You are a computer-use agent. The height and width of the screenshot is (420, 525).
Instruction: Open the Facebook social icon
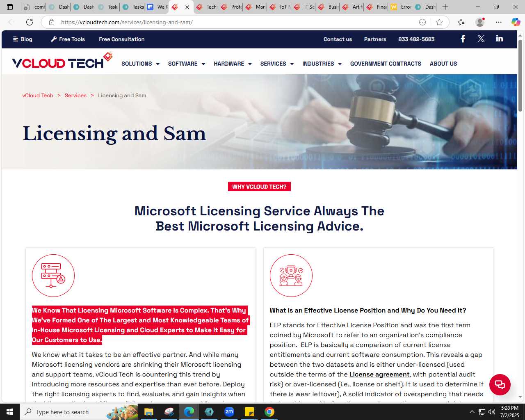463,39
